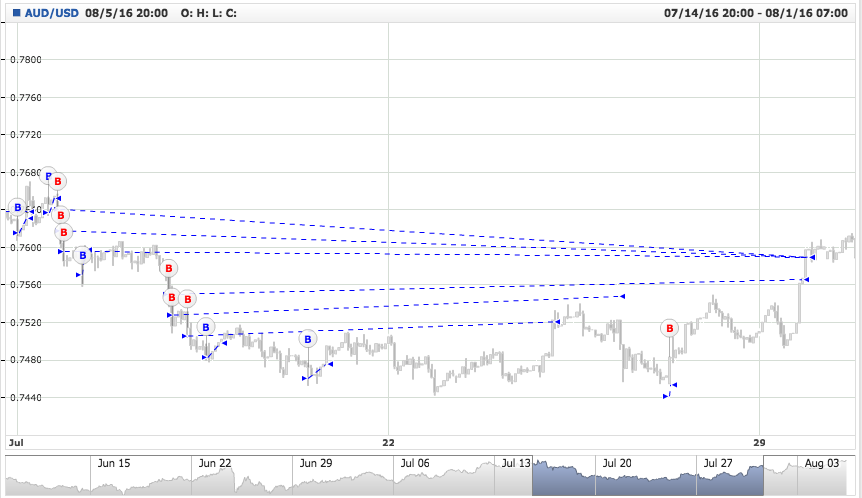Viewport: 862px width, 498px height.
Task: Click the O: H: L: C: readout
Action: (x=209, y=13)
